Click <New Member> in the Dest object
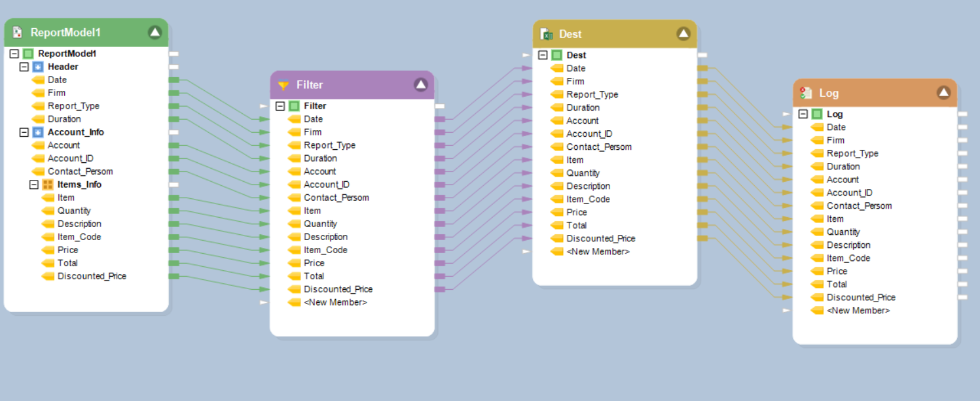Image resolution: width=980 pixels, height=401 pixels. point(598,252)
